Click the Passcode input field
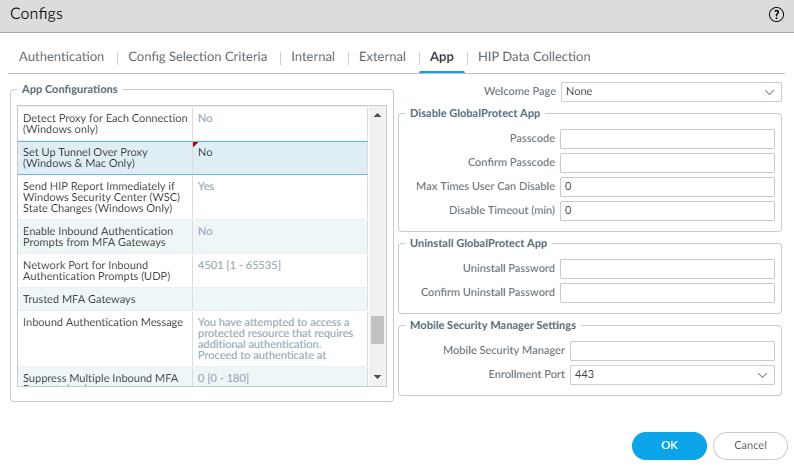 tap(667, 139)
